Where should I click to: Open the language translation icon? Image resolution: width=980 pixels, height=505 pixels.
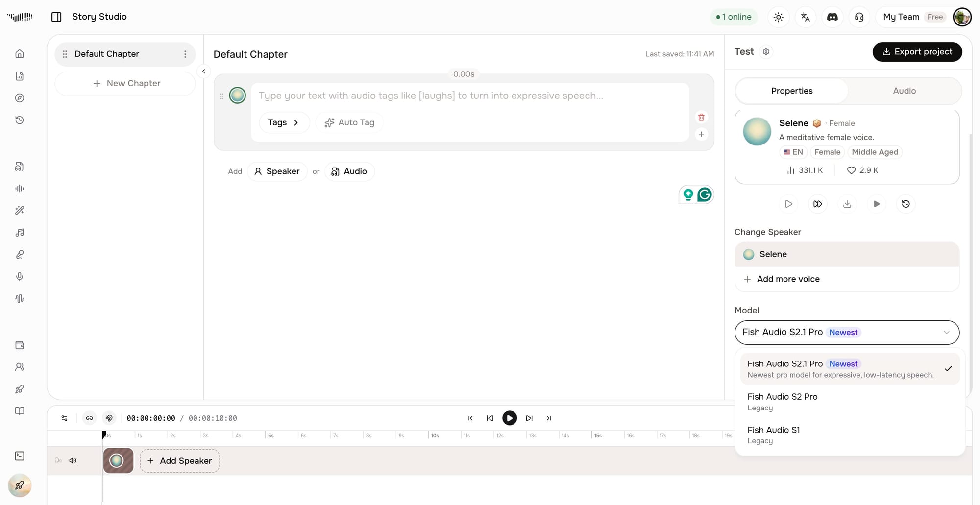click(x=806, y=17)
